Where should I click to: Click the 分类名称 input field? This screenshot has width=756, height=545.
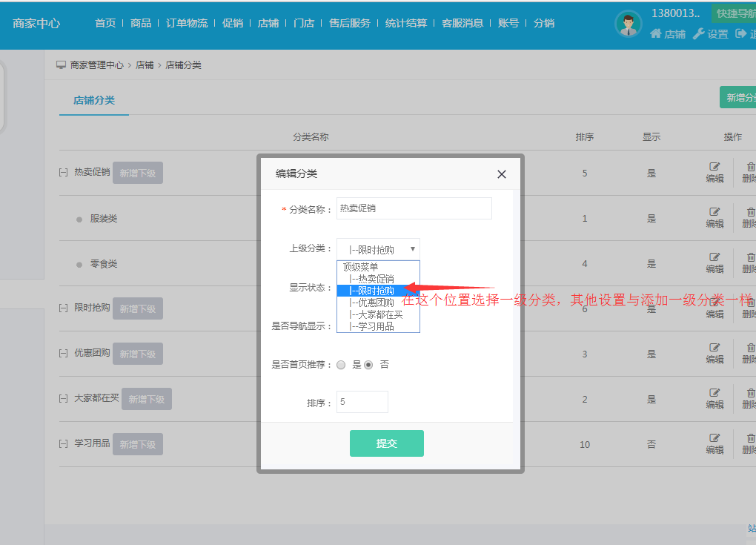414,208
